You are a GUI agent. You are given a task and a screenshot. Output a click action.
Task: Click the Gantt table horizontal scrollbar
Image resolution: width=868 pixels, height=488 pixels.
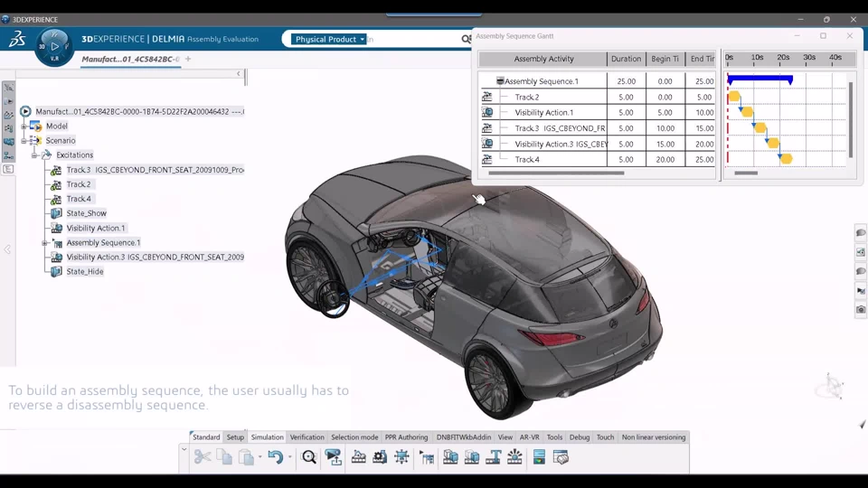point(556,174)
